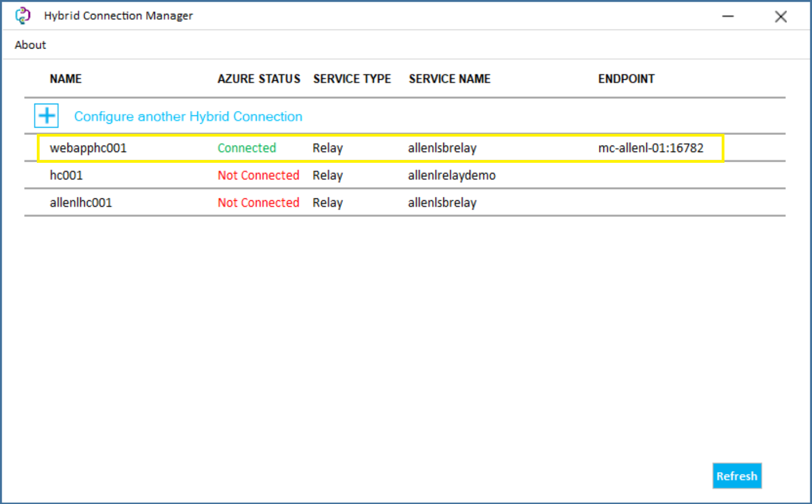The width and height of the screenshot is (812, 504).
Task: Click the blue plus icon to add connection
Action: [46, 115]
